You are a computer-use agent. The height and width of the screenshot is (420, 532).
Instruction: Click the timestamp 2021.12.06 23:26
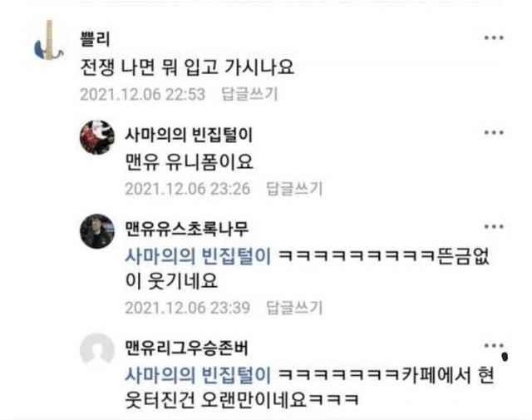[188, 189]
